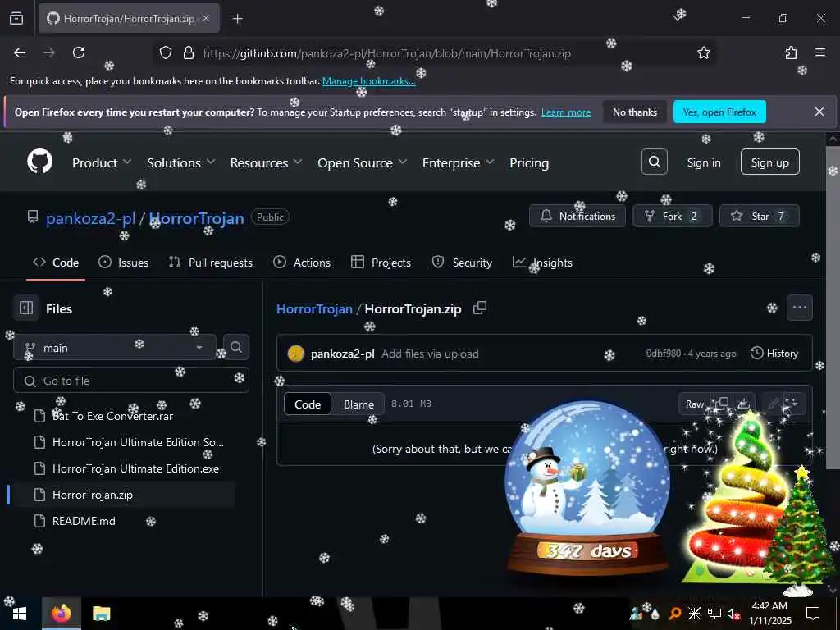Screen dimensions: 840x630
Task: Reload the page with the refresh icon
Action: [79, 52]
